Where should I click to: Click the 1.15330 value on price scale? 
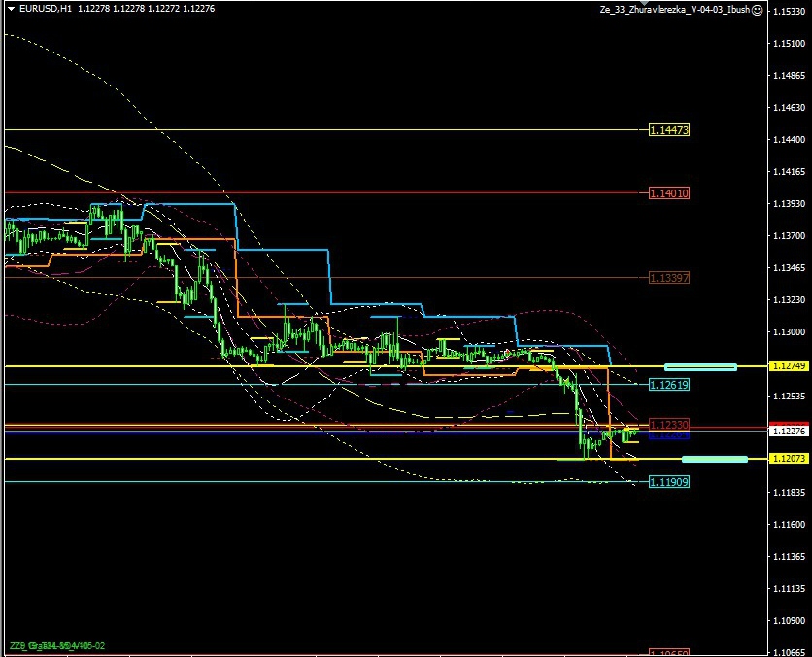coord(788,12)
